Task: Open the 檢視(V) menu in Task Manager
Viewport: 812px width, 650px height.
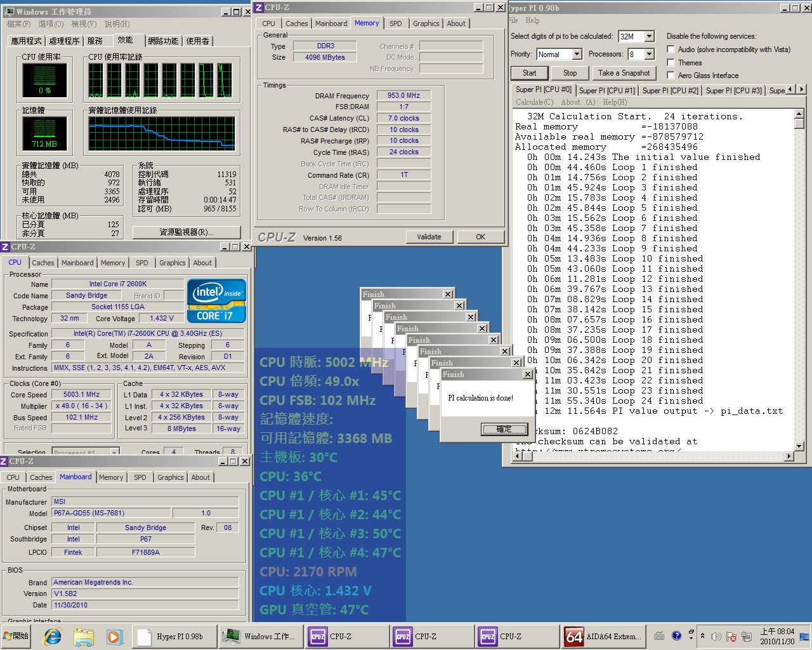Action: [x=84, y=24]
